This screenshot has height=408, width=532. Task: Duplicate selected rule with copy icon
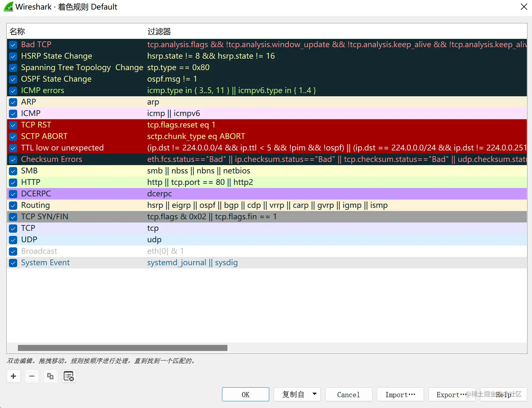[x=50, y=376]
